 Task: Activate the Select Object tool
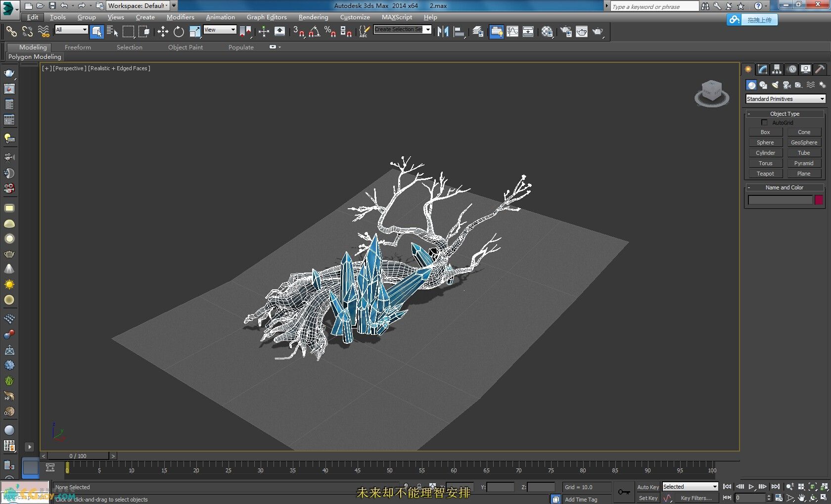coord(97,32)
